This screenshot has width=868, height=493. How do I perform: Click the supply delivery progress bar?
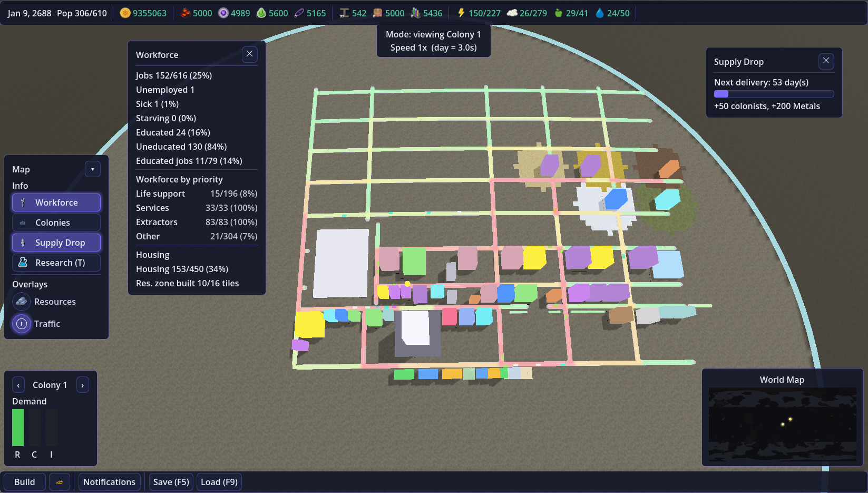pos(774,94)
